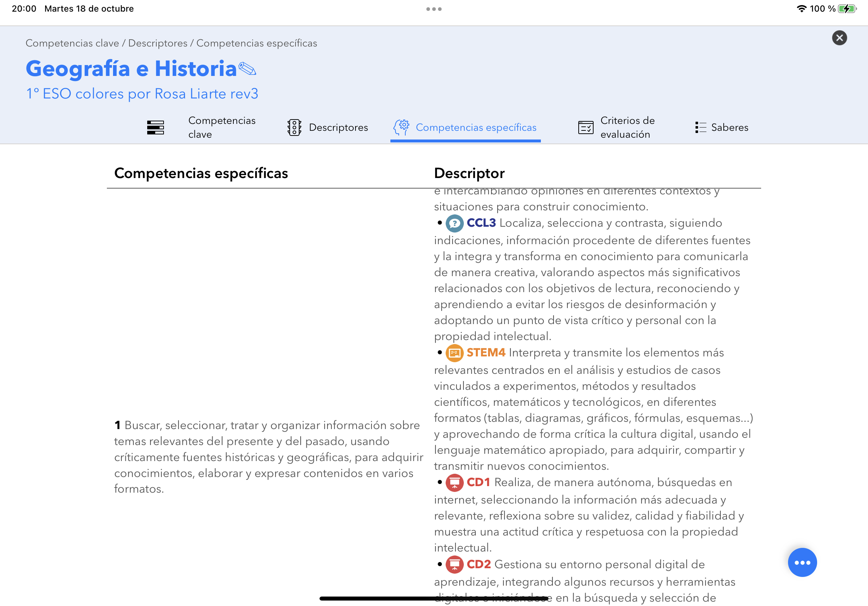The width and height of the screenshot is (868, 606).
Task: Click the Criterios de evaluación checklist icon
Action: [585, 127]
